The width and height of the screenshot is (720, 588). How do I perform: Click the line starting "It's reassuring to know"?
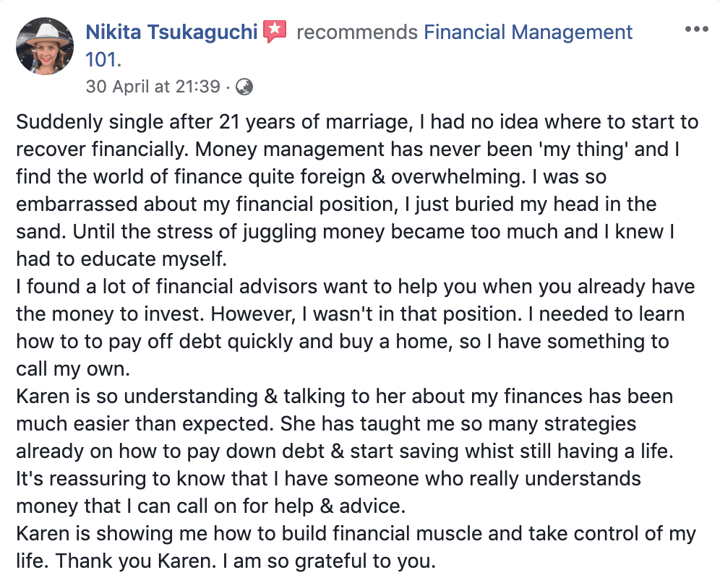pyautogui.click(x=329, y=478)
